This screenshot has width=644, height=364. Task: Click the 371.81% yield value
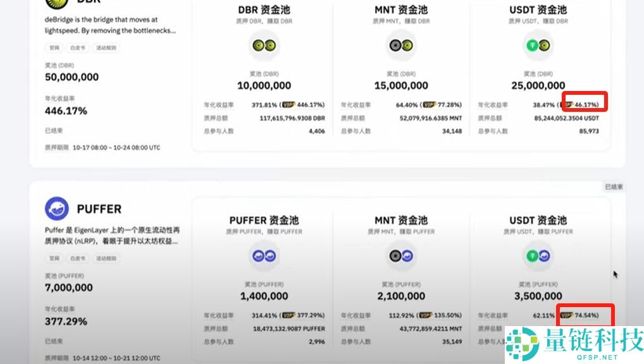[264, 105]
